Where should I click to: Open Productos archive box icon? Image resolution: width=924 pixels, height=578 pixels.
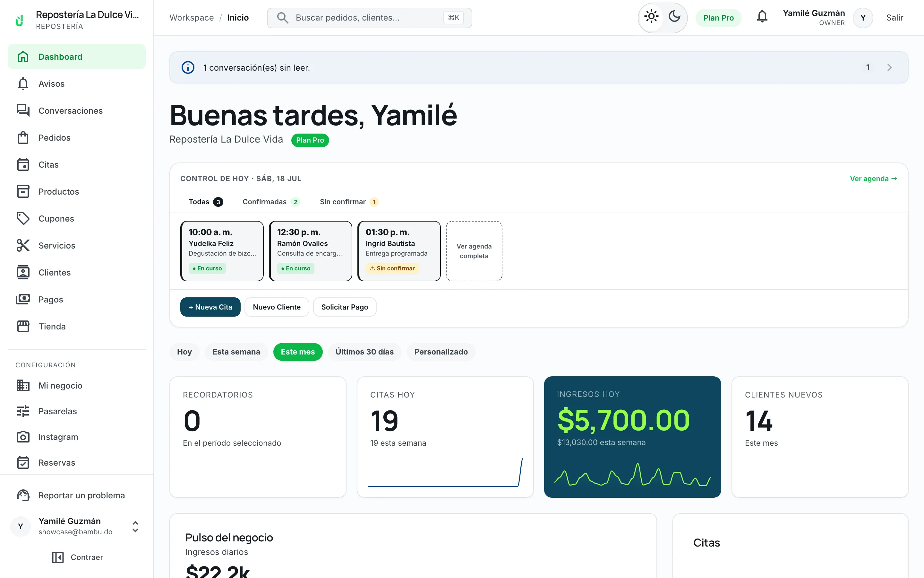(23, 191)
